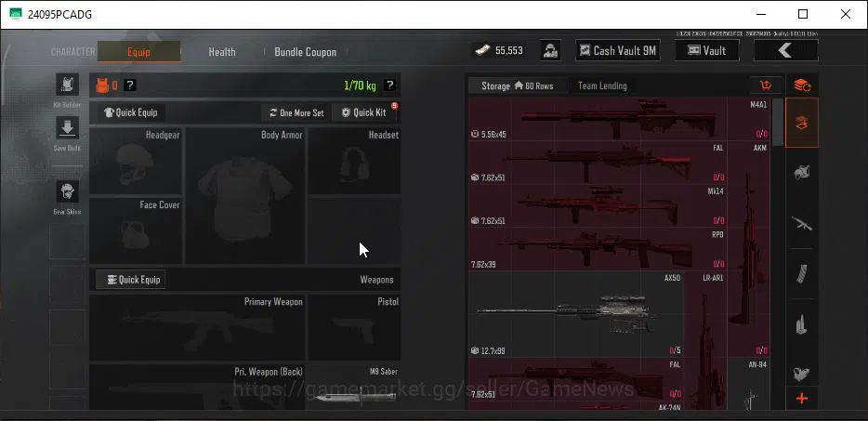Filter storage by ammunition icon
Image resolution: width=868 pixels, height=421 pixels.
pos(802,324)
